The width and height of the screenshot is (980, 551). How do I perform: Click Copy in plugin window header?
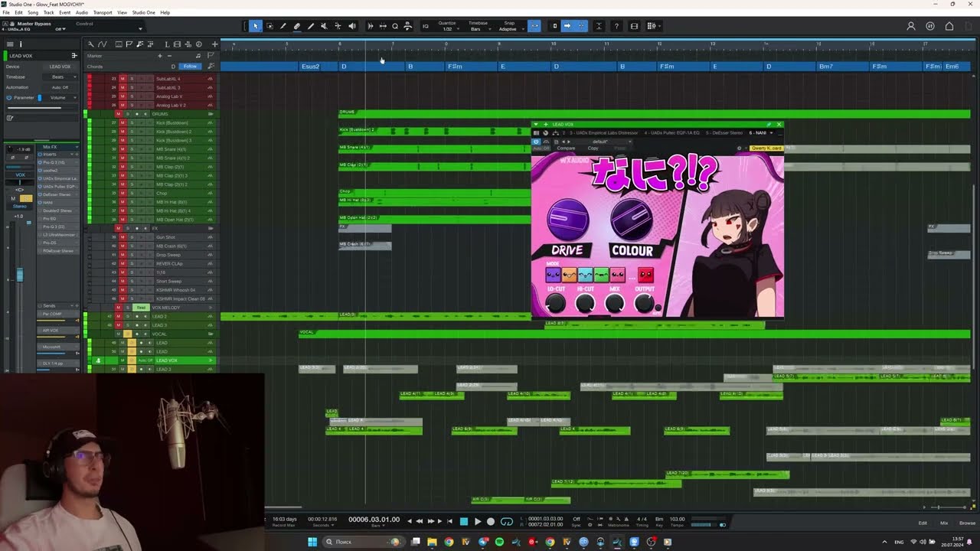(x=593, y=148)
